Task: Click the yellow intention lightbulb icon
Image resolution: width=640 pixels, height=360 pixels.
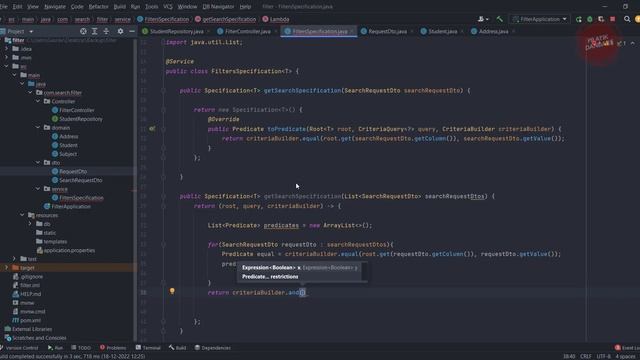Action: pyautogui.click(x=172, y=291)
